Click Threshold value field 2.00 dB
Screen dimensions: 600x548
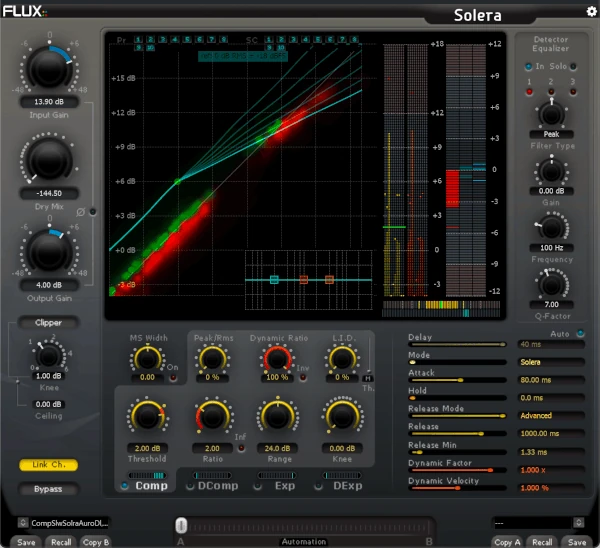pos(148,448)
